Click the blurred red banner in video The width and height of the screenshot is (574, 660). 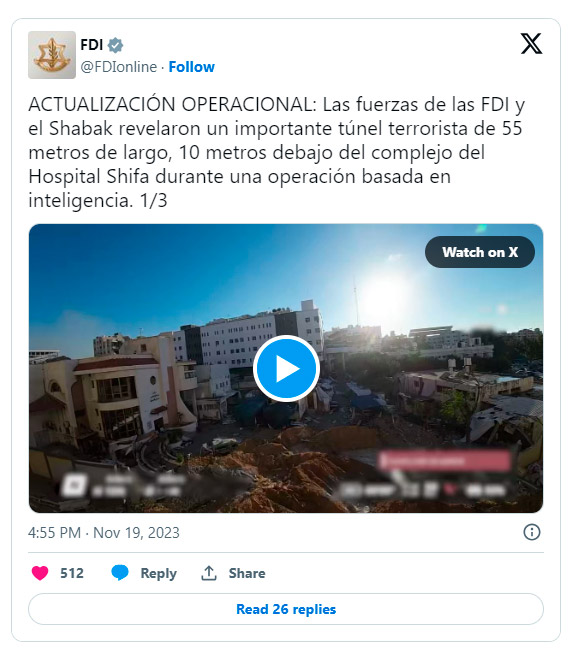click(x=444, y=460)
